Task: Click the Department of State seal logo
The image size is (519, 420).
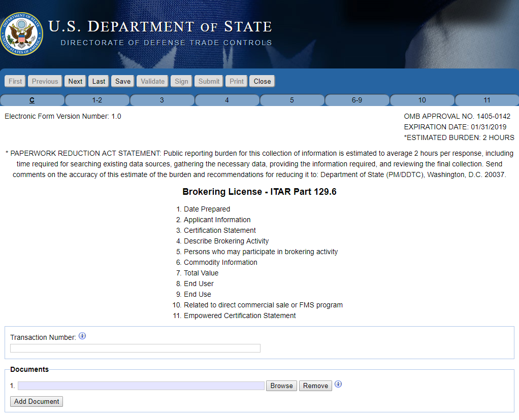Action: (22, 34)
